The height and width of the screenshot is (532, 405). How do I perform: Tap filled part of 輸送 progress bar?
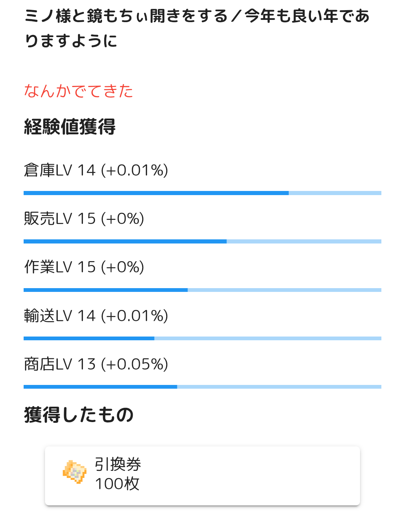pyautogui.click(x=89, y=338)
